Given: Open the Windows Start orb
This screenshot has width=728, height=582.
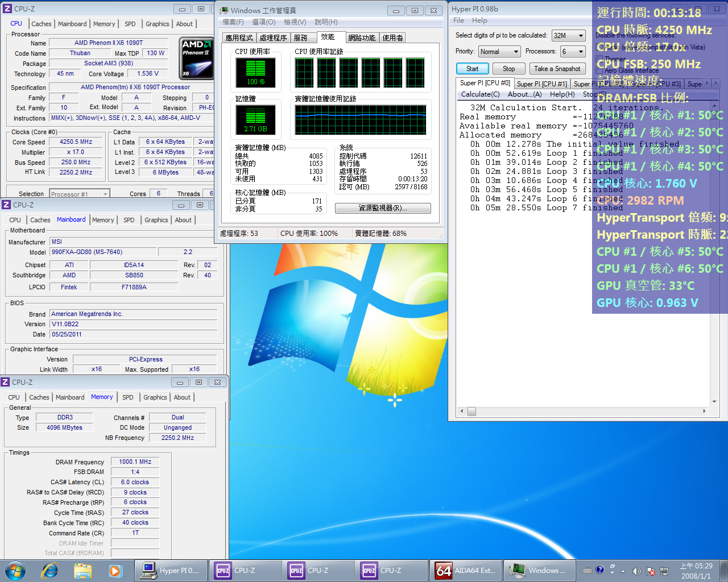Looking at the screenshot, I should point(15,570).
